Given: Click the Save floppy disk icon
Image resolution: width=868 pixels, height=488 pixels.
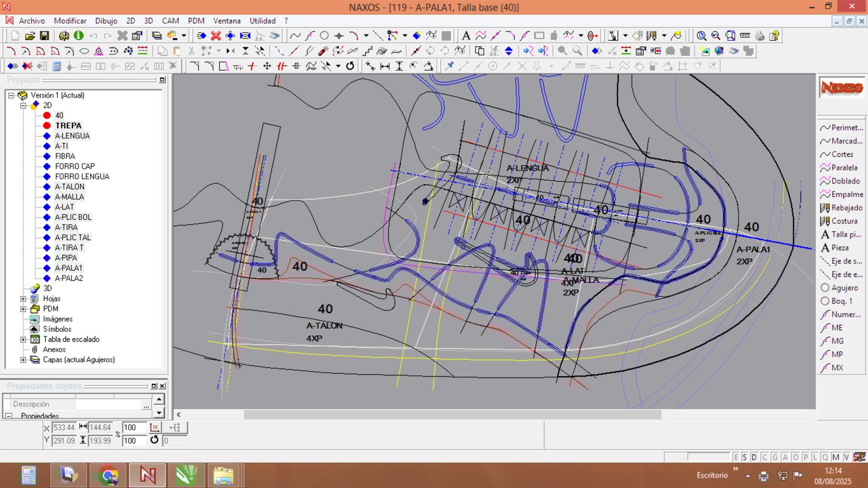Looking at the screenshot, I should point(44,36).
